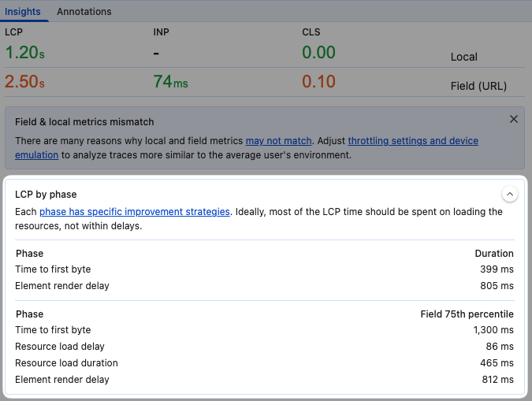Click the local LCP value 1.20 s
This screenshot has width=532, height=401.
pos(24,53)
